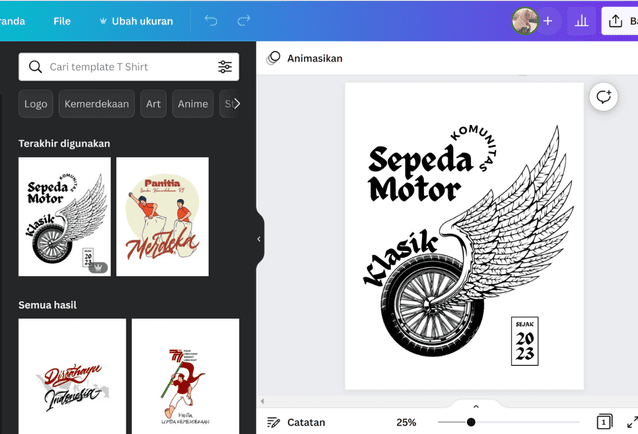Open the analytics chart icon
Viewport: 638px width, 434px height.
tap(580, 21)
